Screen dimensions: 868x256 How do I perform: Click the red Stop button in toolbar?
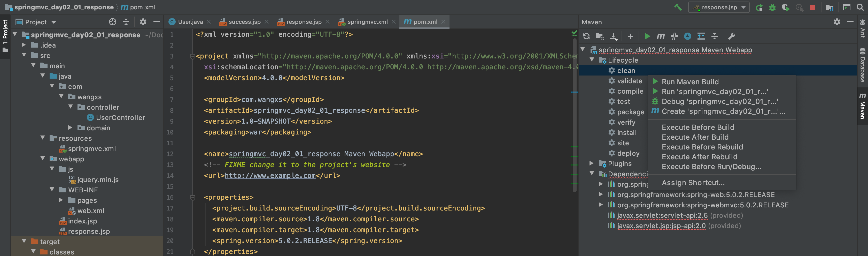click(812, 7)
